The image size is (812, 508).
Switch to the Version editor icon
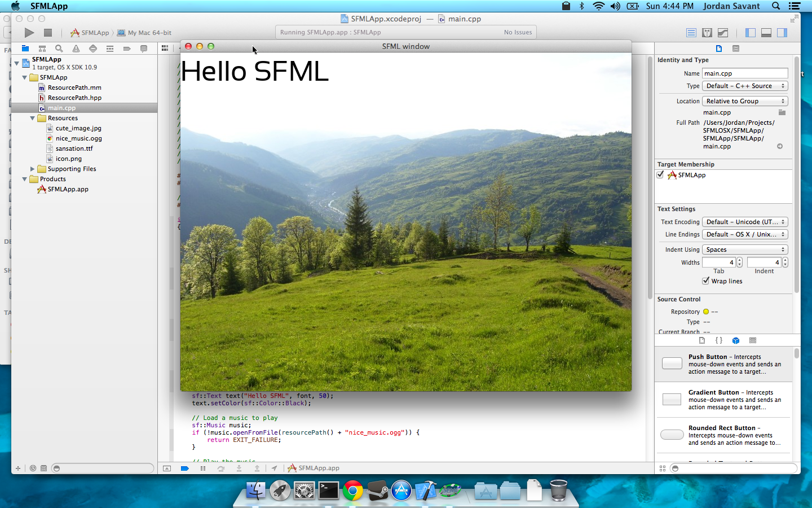(x=723, y=33)
